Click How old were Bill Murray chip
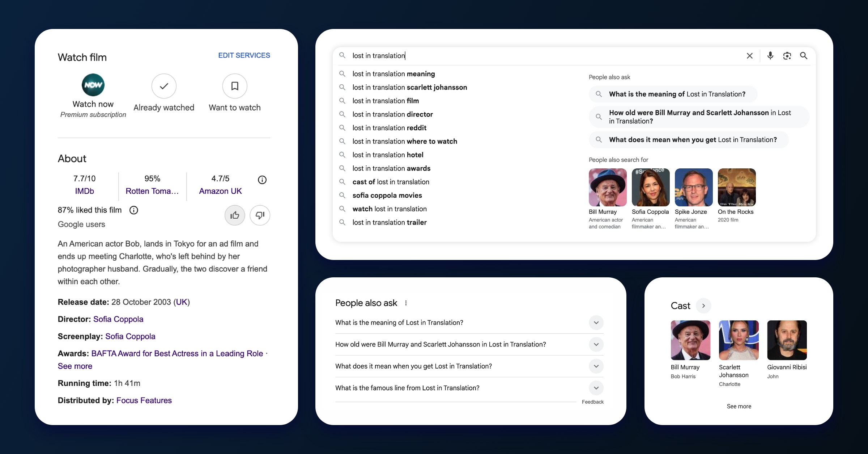This screenshot has height=454, width=868. click(x=699, y=117)
